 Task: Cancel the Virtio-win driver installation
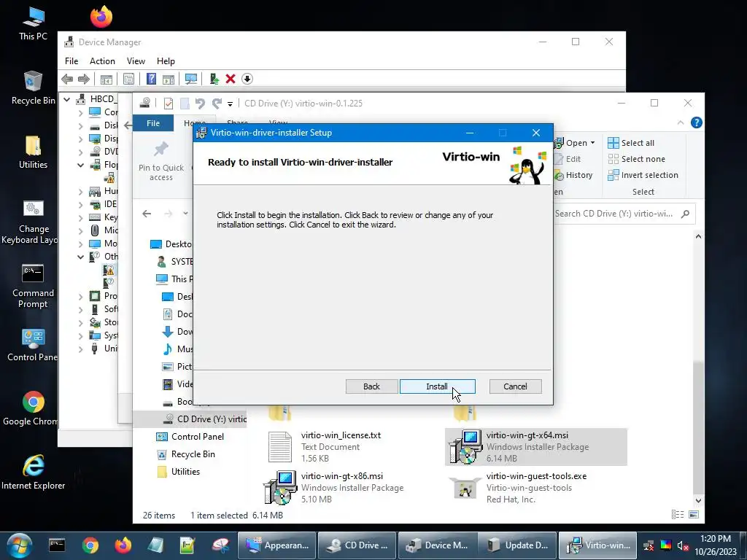pyautogui.click(x=515, y=386)
